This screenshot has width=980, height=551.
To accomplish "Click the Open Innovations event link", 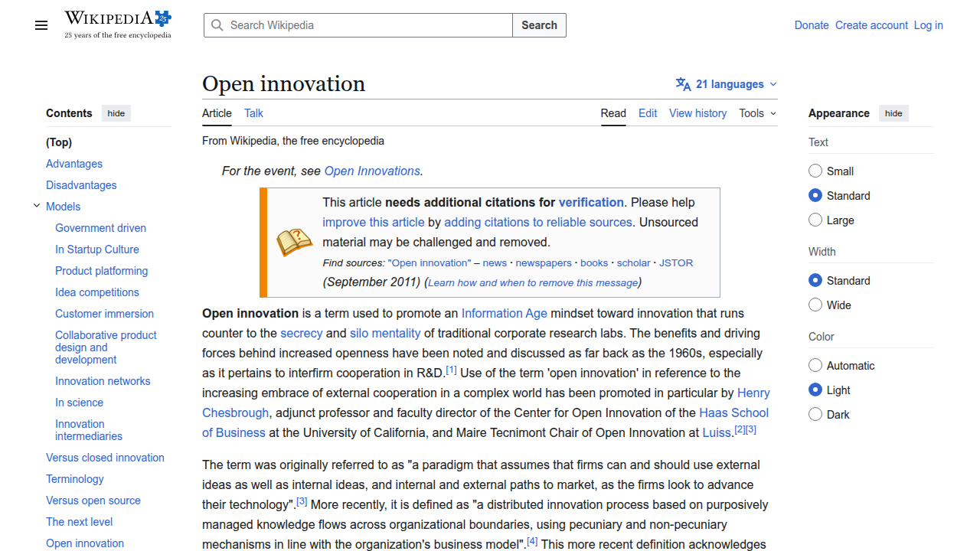I will (x=372, y=171).
